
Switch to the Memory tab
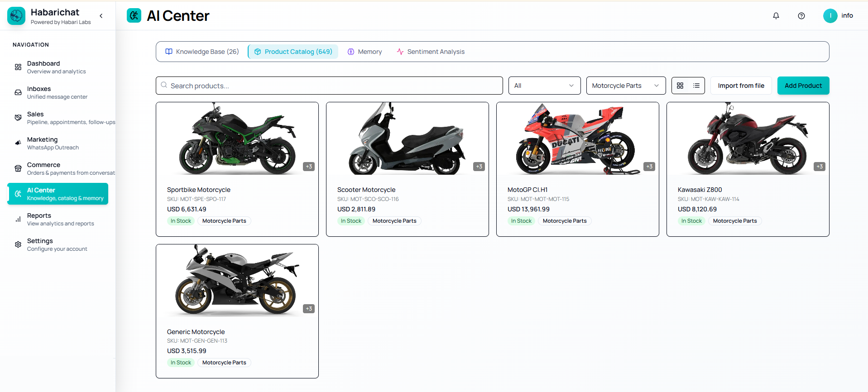click(364, 52)
